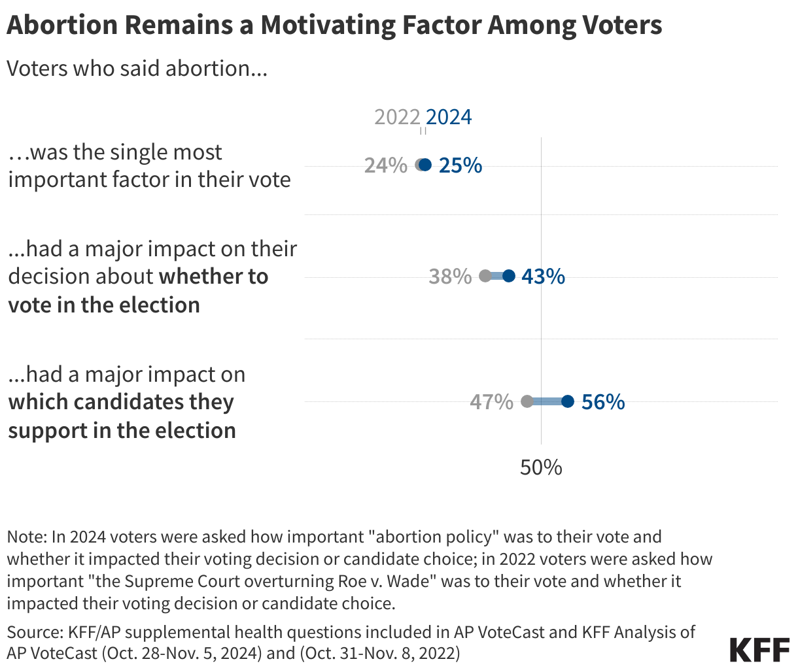Image resolution: width=798 pixels, height=672 pixels.
Task: Click the gray 47% data point
Action: [x=527, y=401]
